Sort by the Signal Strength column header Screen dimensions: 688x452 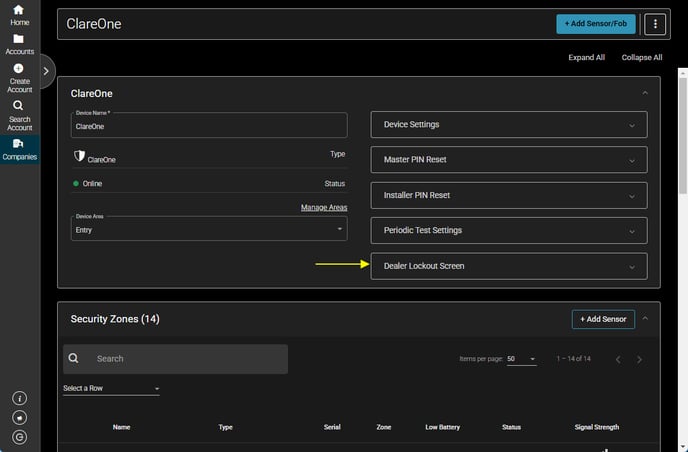tap(597, 427)
